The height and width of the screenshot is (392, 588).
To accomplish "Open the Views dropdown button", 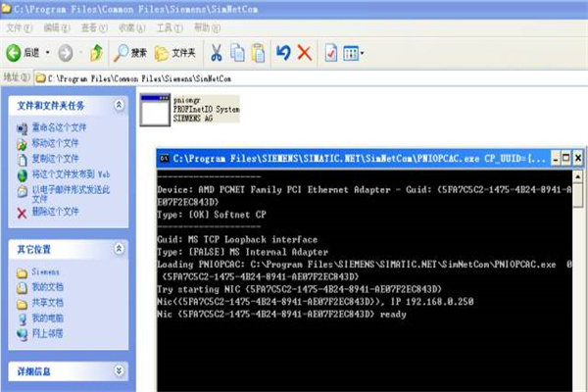I will (x=354, y=53).
